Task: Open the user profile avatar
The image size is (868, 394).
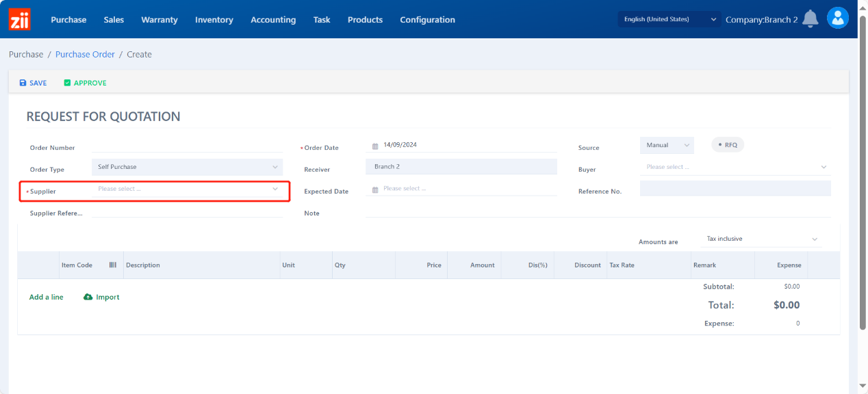Action: coord(837,18)
